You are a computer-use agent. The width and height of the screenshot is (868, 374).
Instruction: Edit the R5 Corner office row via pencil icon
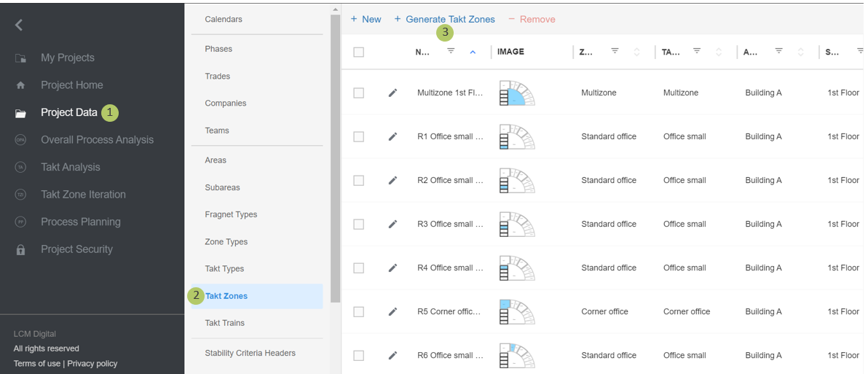point(392,311)
